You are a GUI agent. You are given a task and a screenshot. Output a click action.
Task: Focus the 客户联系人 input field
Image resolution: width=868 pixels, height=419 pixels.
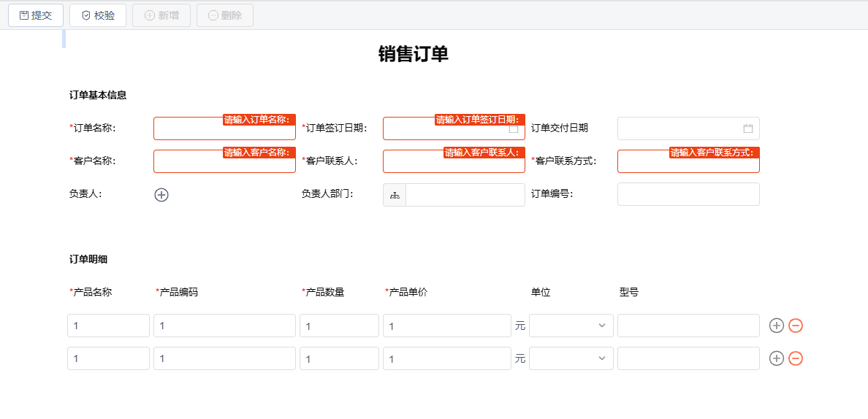(454, 161)
